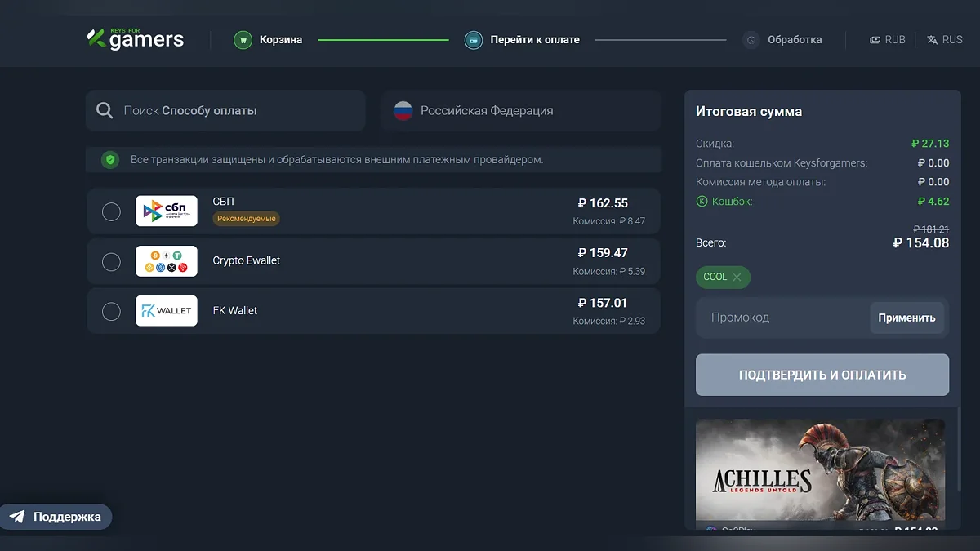This screenshot has height=551, width=980.
Task: Open the RUS language selector
Action: point(945,40)
